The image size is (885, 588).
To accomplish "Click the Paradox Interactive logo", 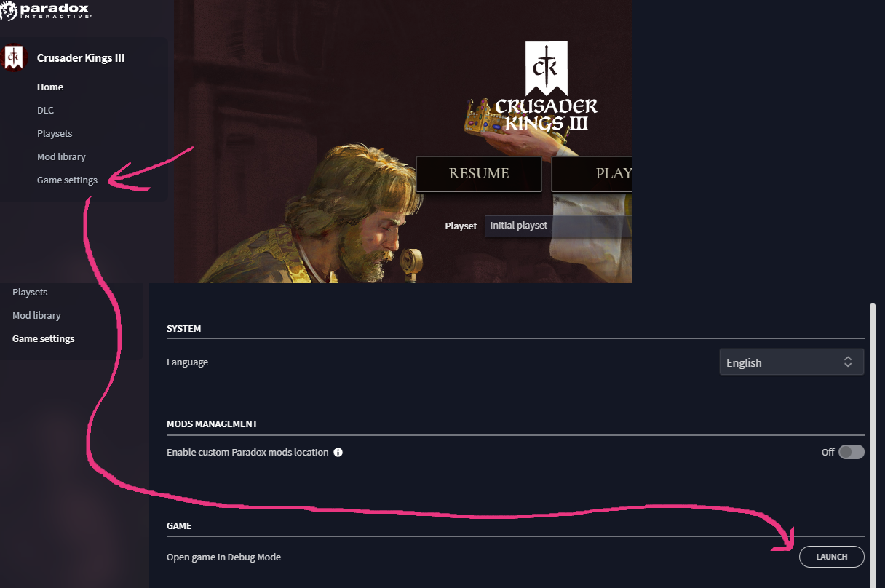I will point(44,10).
